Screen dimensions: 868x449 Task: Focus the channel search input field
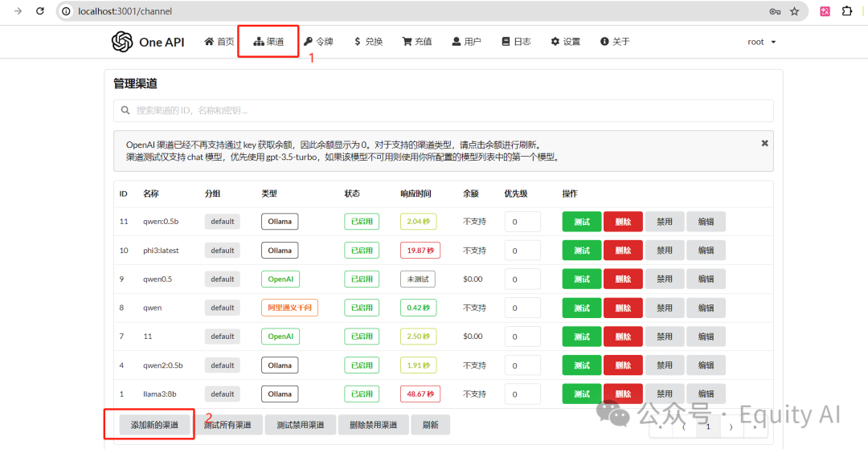[x=444, y=111]
